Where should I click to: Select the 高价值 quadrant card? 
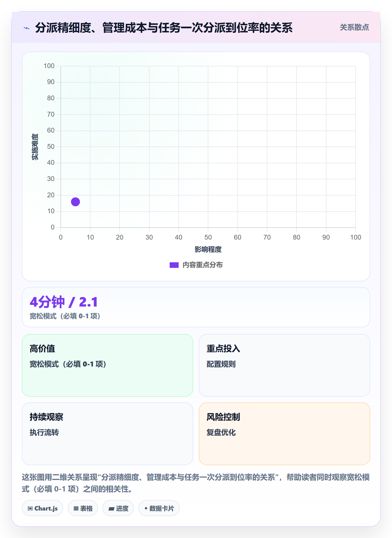point(108,365)
